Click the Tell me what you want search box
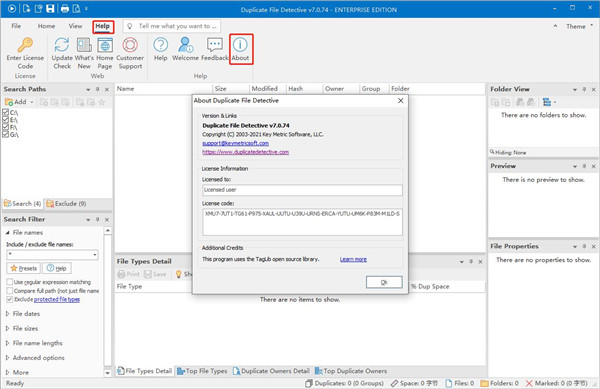The height and width of the screenshot is (389, 600). (172, 26)
